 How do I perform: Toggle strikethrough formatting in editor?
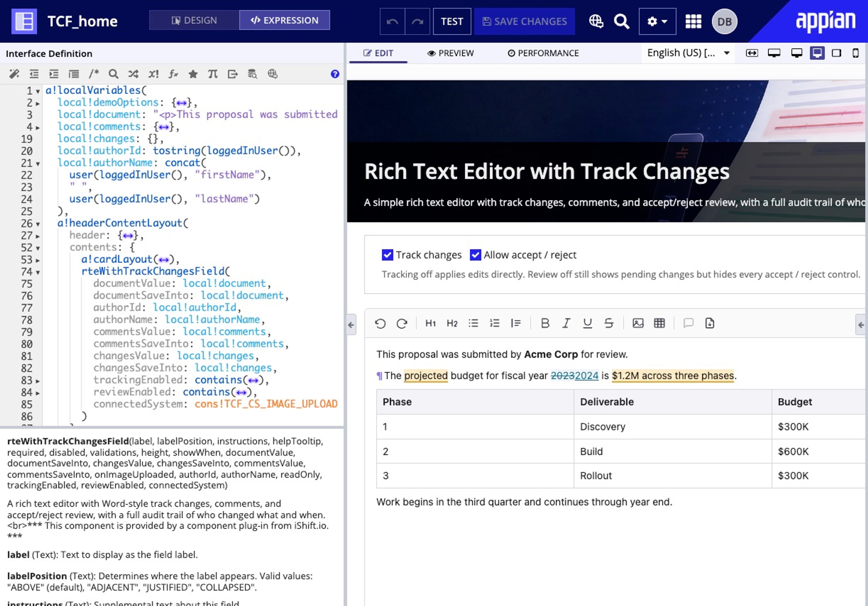(609, 323)
